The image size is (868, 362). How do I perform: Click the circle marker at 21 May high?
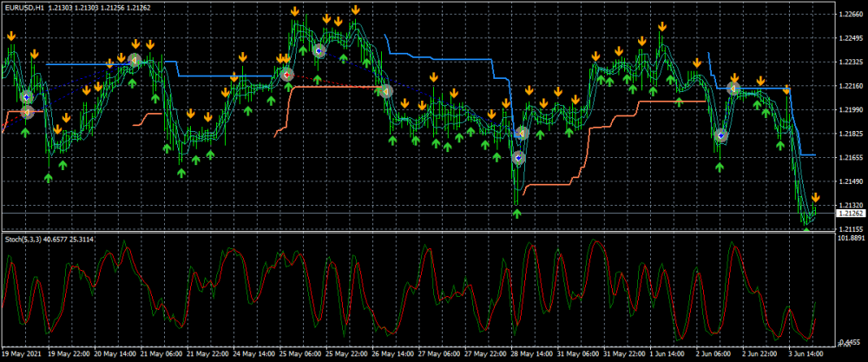(x=135, y=60)
